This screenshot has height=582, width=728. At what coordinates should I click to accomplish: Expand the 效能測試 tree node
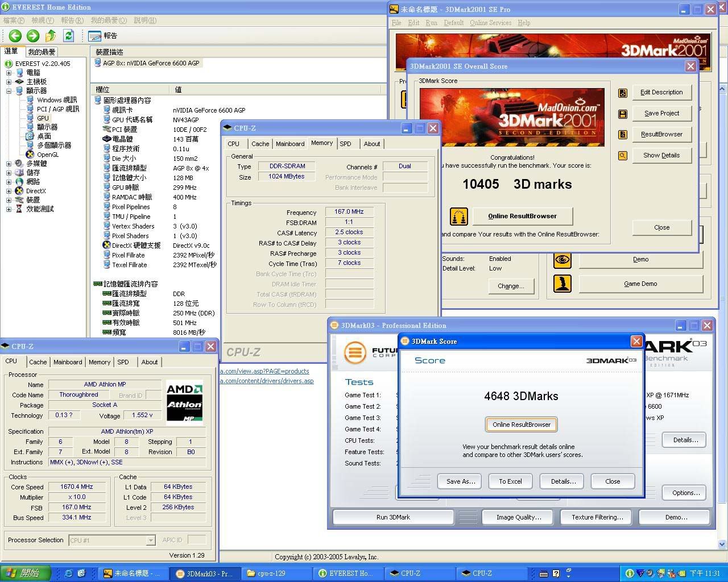click(x=9, y=209)
